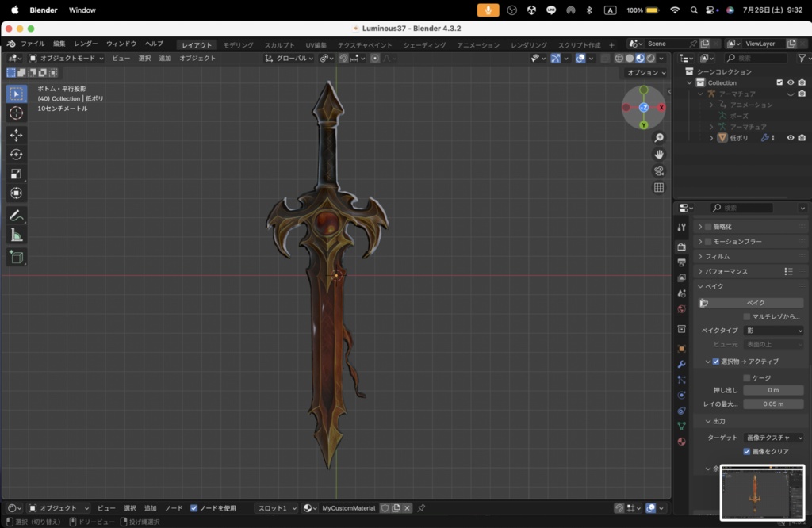Click the オプション button in the viewport
This screenshot has height=528, width=812.
click(x=645, y=73)
